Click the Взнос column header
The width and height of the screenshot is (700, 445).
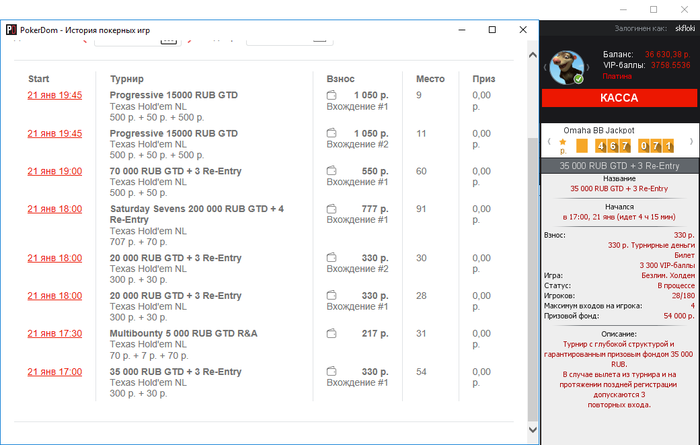click(341, 79)
